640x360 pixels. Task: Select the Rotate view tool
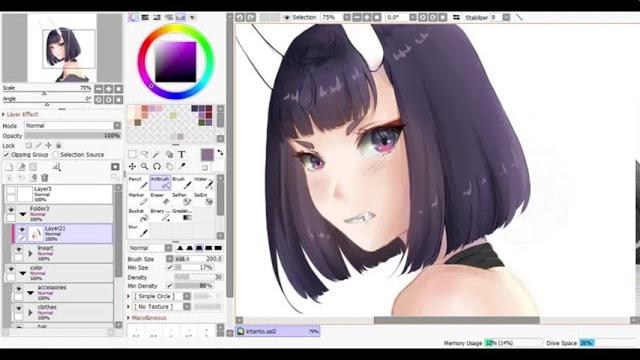pyautogui.click(x=157, y=167)
